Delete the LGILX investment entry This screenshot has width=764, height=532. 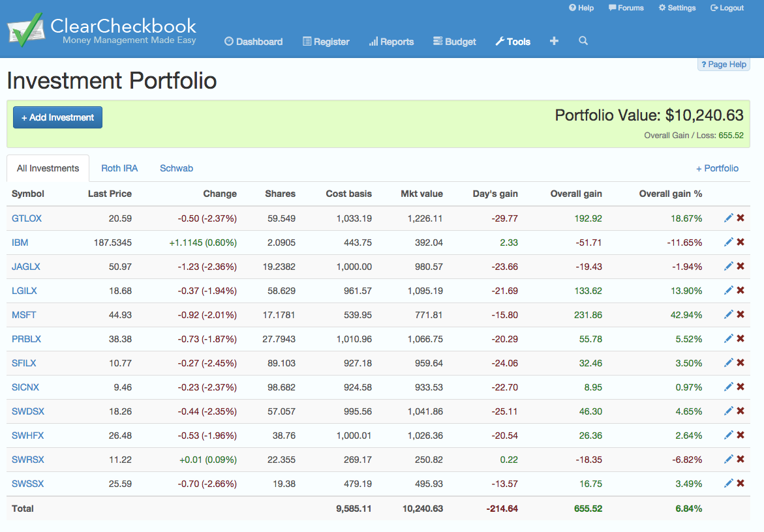click(x=741, y=291)
